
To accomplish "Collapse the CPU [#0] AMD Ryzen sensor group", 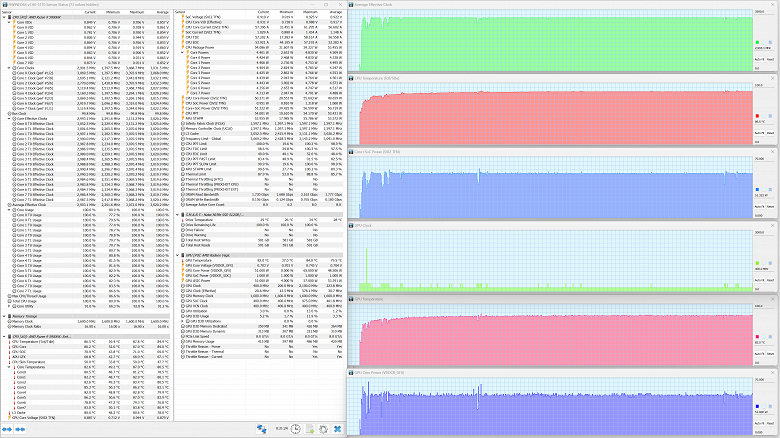I will 4,17.
